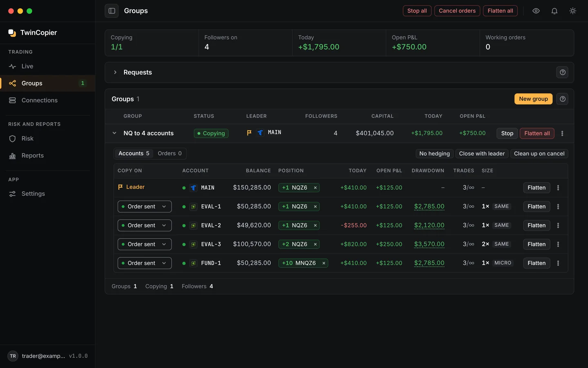
Task: Flatten the EVAL-3 account
Action: [x=536, y=244]
